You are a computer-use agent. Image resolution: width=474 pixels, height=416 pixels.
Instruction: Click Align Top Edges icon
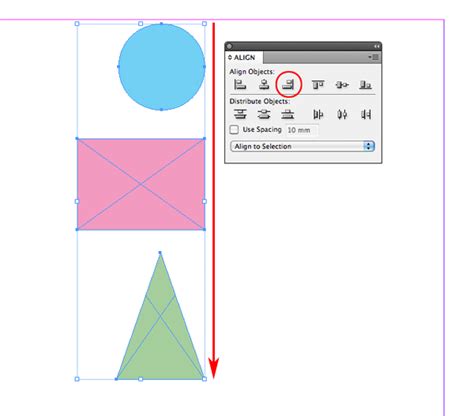click(x=318, y=85)
